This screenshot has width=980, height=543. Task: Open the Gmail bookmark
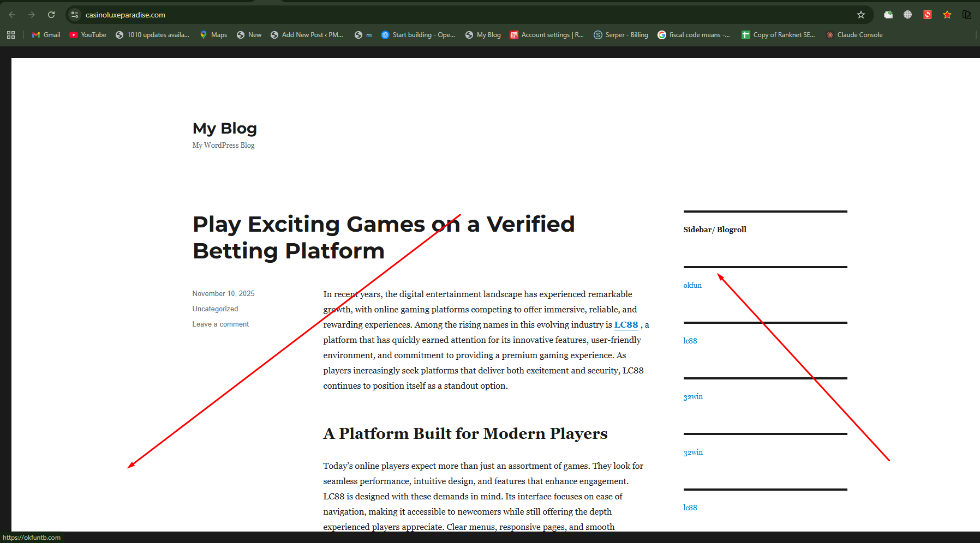tap(46, 35)
